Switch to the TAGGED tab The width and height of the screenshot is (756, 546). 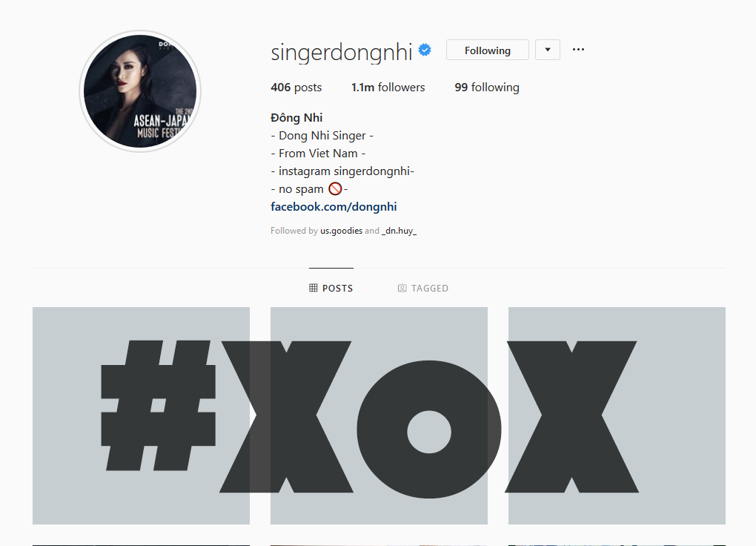point(422,288)
